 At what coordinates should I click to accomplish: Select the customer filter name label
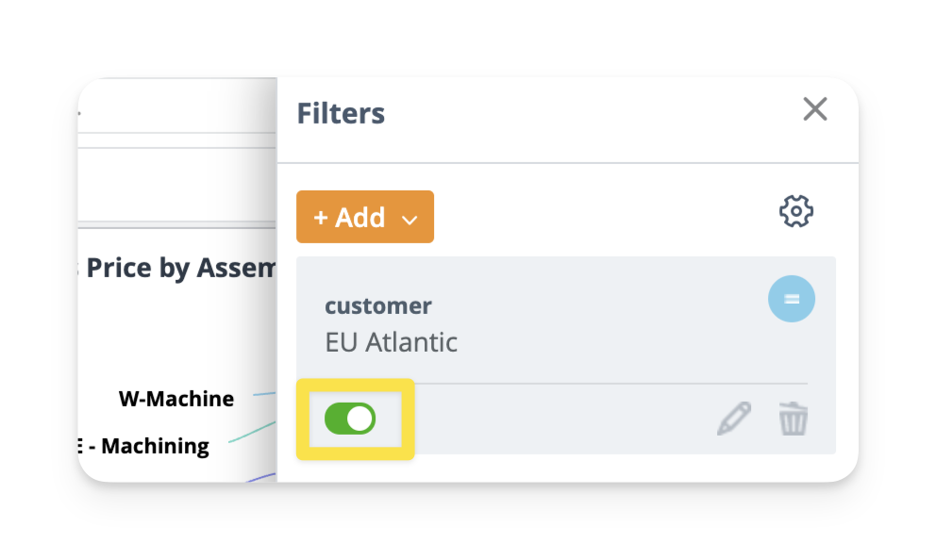coord(377,305)
